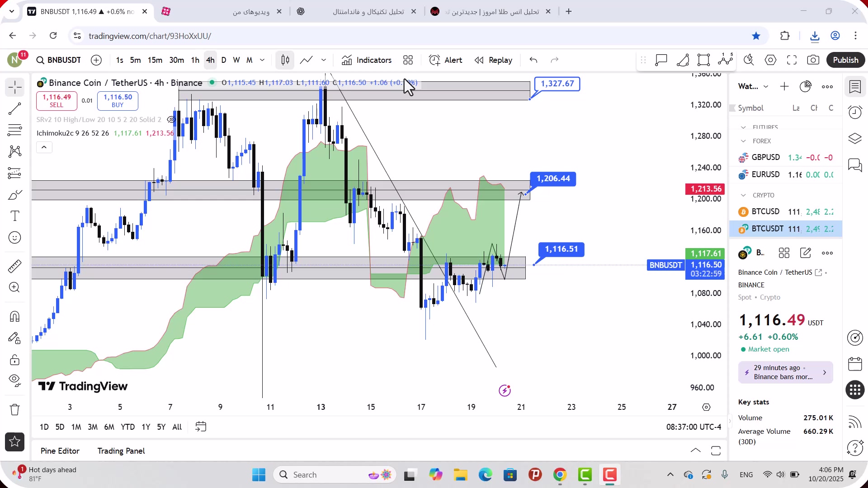This screenshot has width=868, height=488.
Task: Expand the timeframe interval dropdown
Action: (x=262, y=60)
